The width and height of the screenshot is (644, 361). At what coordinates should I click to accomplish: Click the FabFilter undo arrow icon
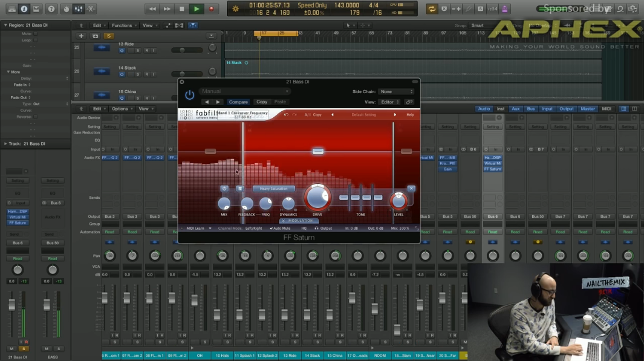click(x=285, y=113)
